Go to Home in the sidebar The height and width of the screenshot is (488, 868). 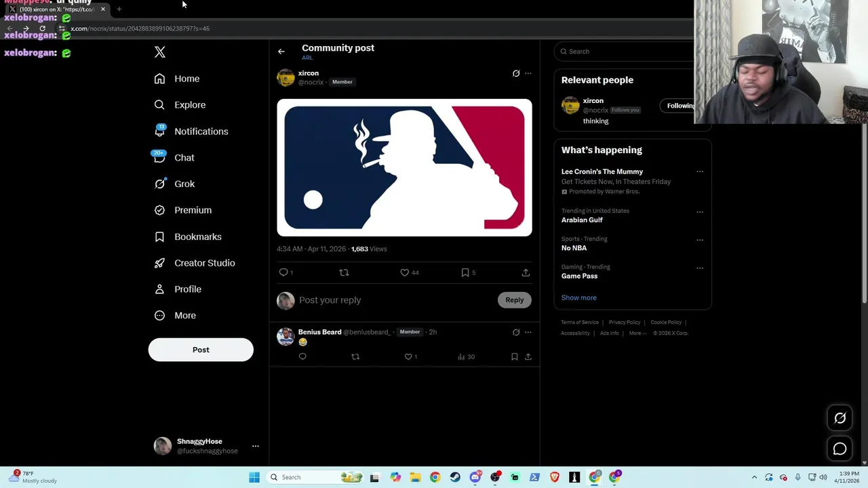pos(177,79)
